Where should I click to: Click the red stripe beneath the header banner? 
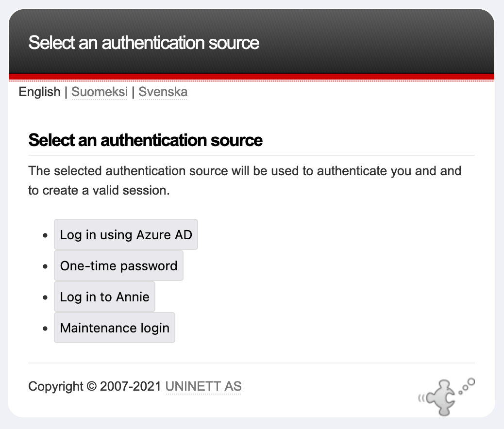click(252, 77)
